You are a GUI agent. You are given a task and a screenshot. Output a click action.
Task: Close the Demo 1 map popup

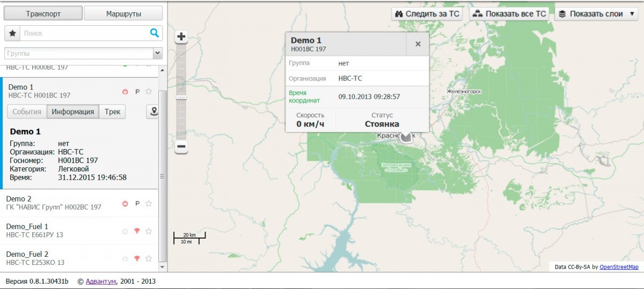(418, 45)
